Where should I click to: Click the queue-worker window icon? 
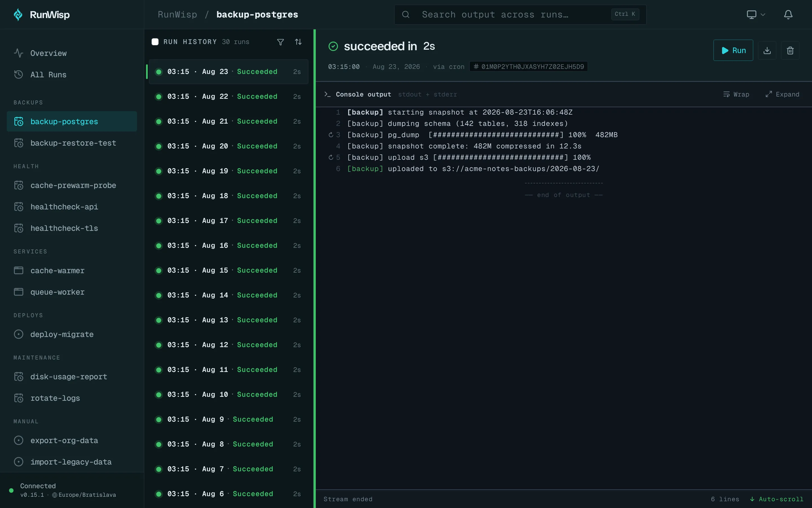(x=18, y=292)
